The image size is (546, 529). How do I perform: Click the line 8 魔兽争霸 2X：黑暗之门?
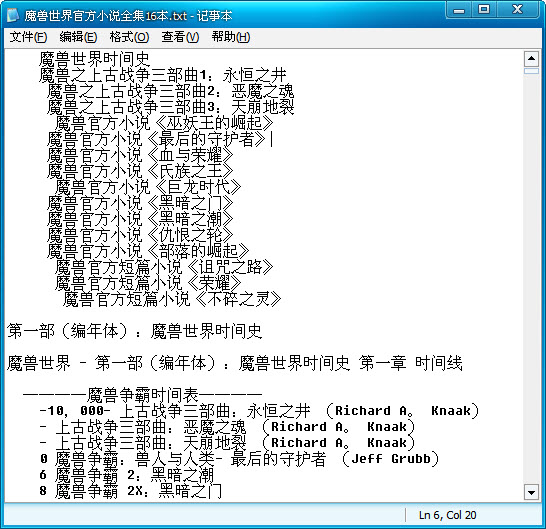(x=131, y=491)
